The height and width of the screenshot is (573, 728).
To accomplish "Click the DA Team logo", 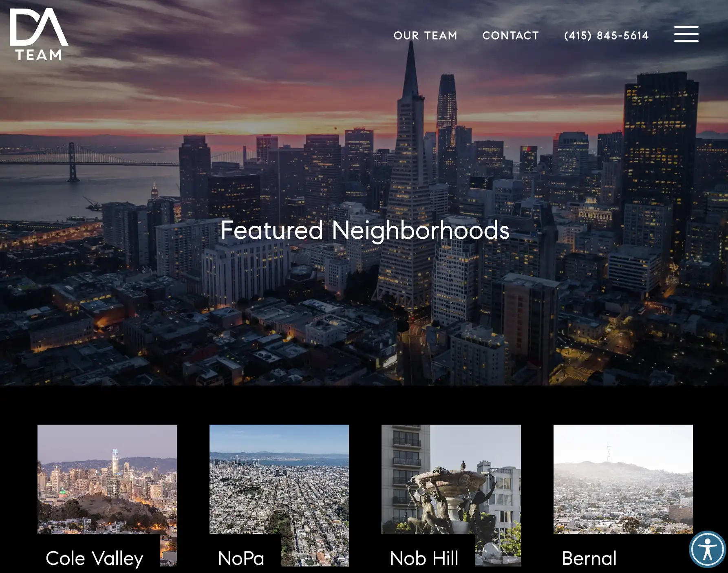I will click(x=39, y=35).
